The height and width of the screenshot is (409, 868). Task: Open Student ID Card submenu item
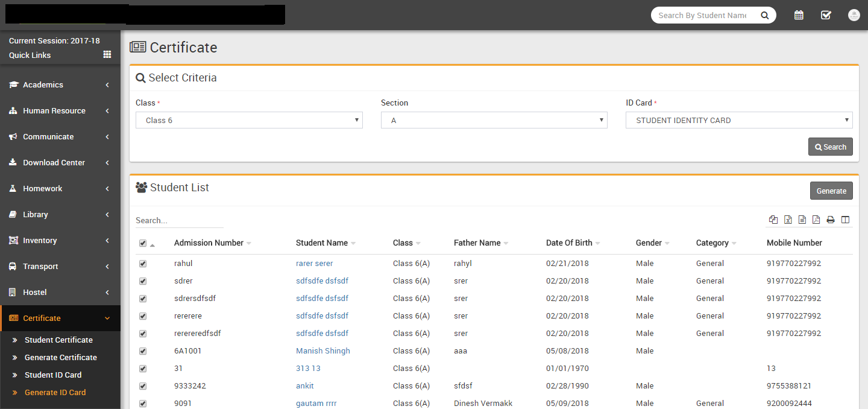(53, 375)
